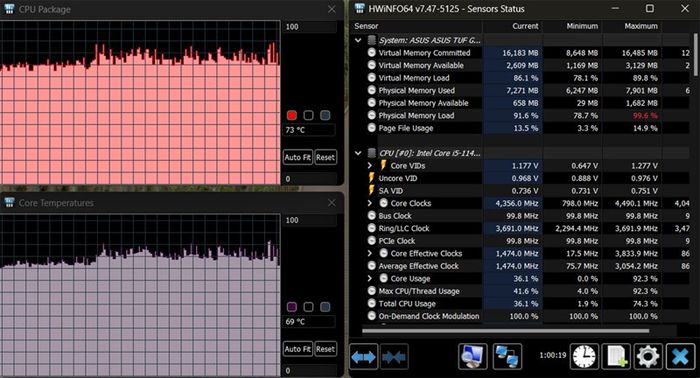Viewport: 700px width, 378px height.
Task: Click Auto Fit in the CPU Package graph
Action: tap(298, 157)
